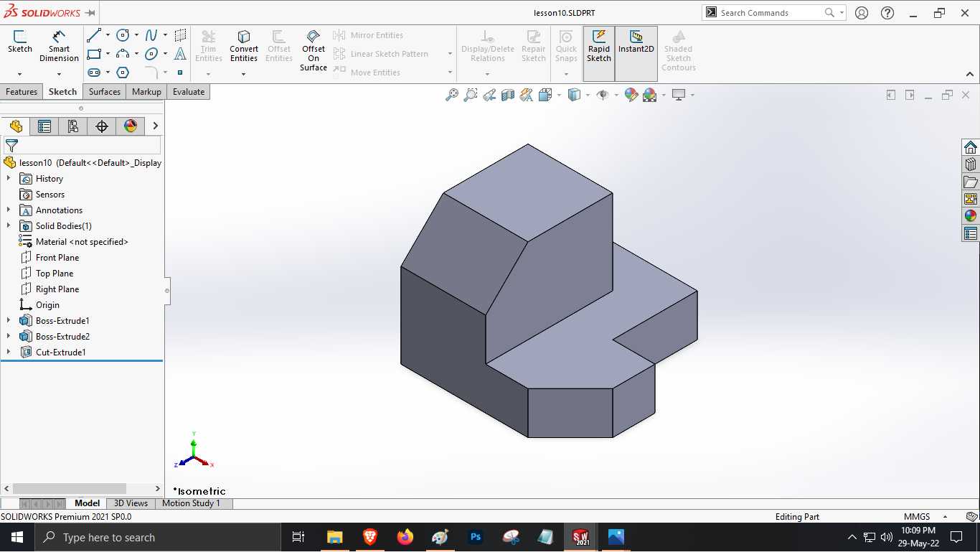Select the Corner Rectangle tool
The width and height of the screenshot is (980, 560).
93,54
